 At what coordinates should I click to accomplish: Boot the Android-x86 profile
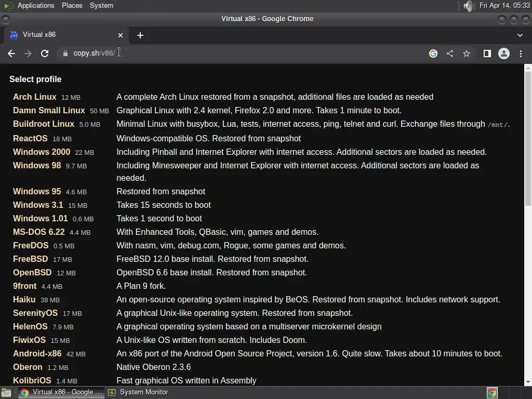37,353
